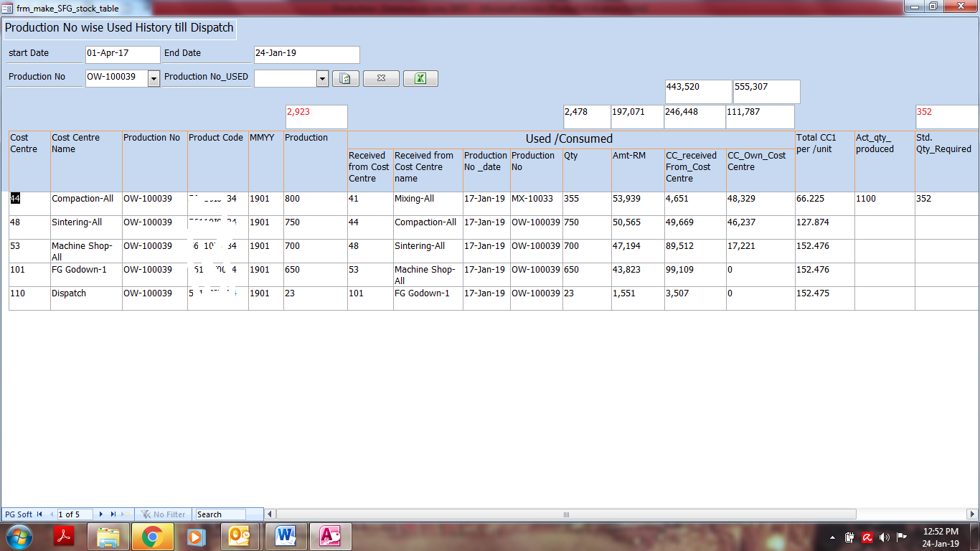The image size is (980, 551).
Task: Click the Production No cell MX-10033
Action: (x=537, y=204)
